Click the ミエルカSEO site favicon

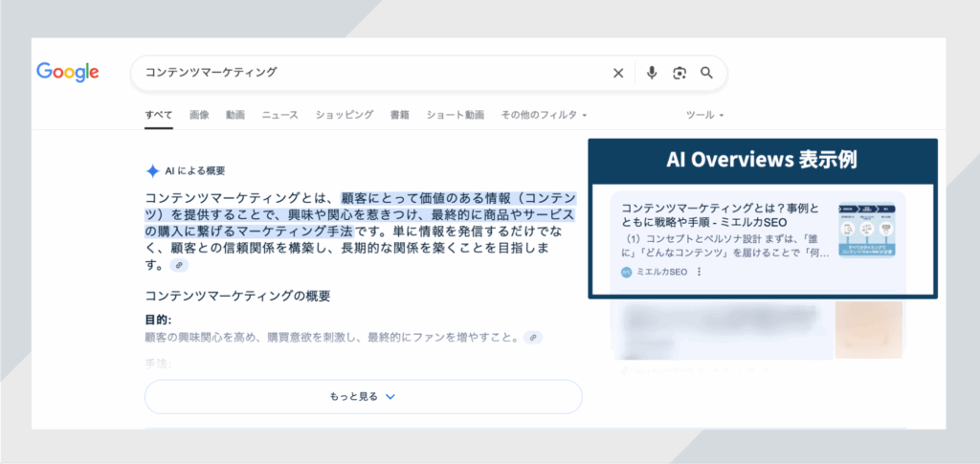coord(627,273)
